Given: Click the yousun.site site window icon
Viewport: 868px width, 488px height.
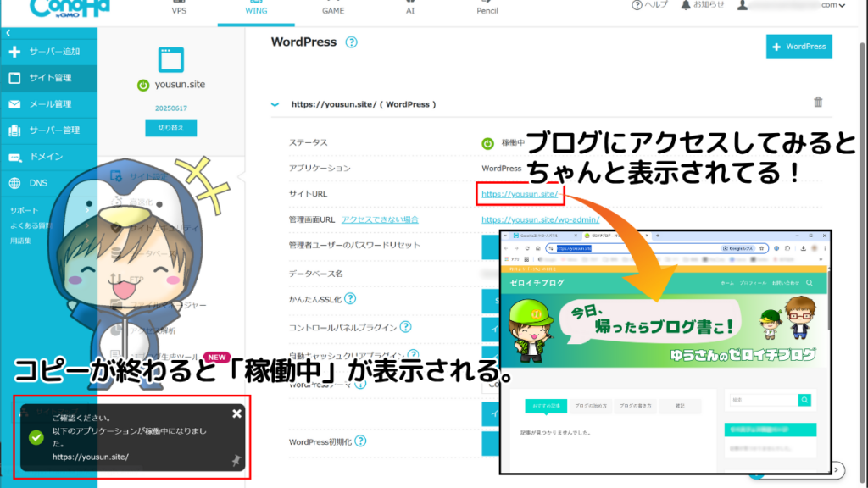Looking at the screenshot, I should 171,60.
